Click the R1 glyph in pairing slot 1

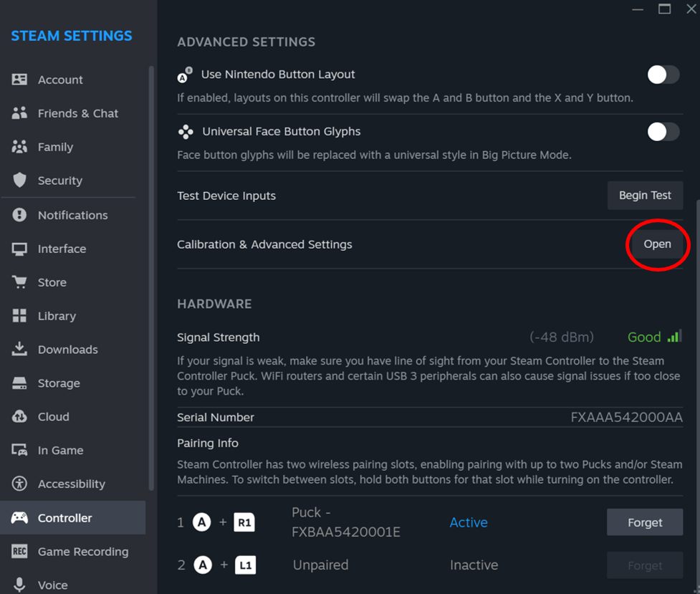pyautogui.click(x=244, y=522)
